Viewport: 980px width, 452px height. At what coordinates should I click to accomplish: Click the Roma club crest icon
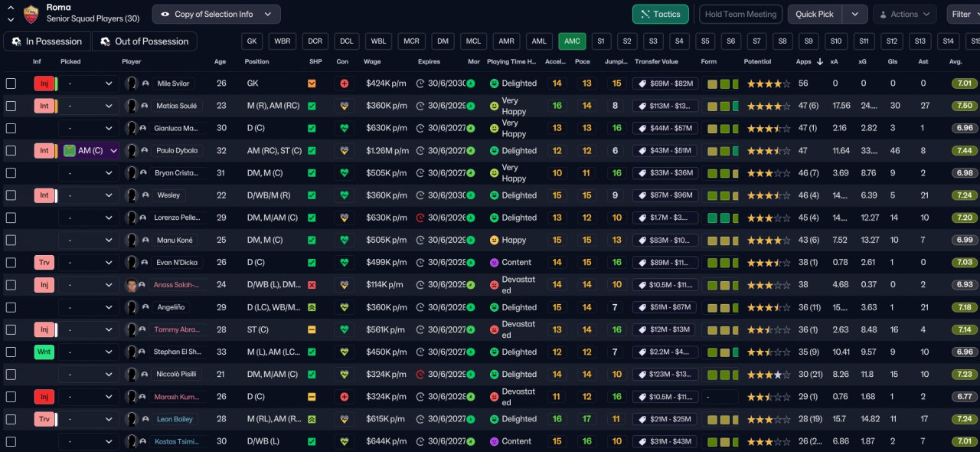[x=31, y=13]
